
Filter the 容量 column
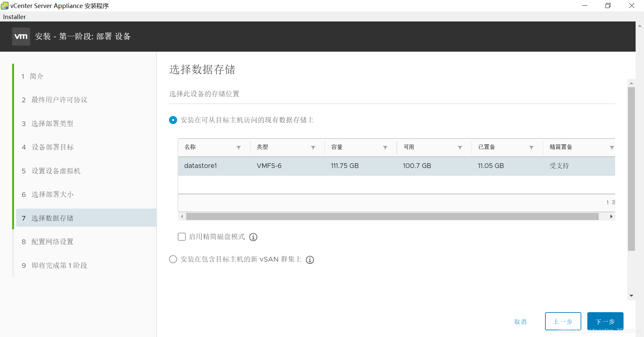(x=385, y=148)
